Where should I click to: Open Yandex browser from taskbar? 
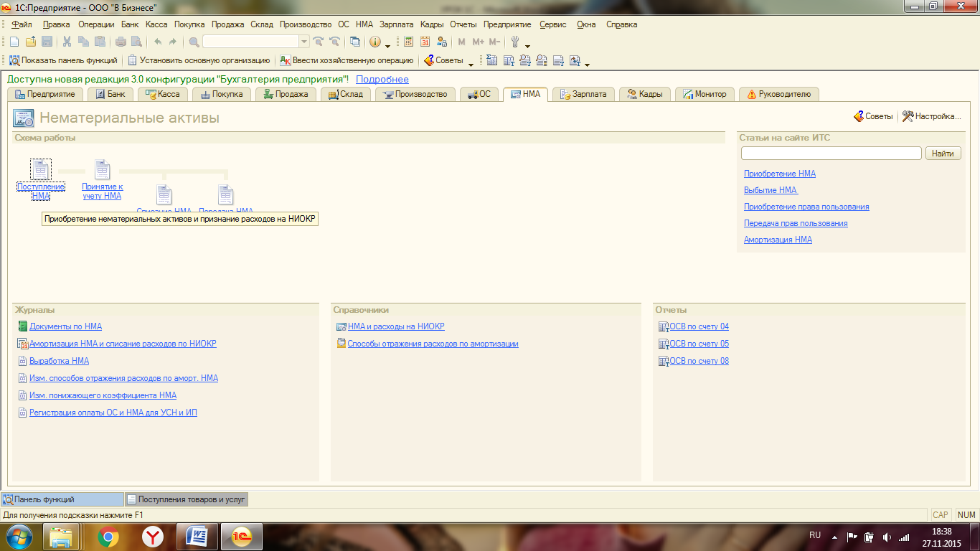(152, 537)
